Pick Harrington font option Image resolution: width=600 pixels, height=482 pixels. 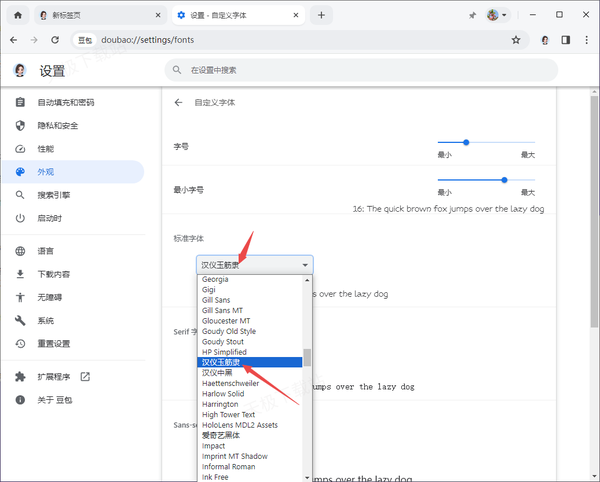tap(221, 404)
